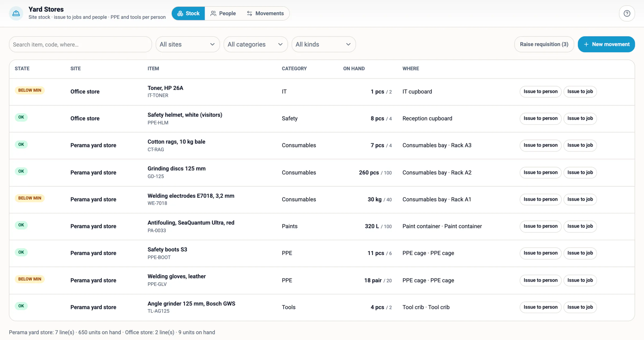Issue Safety boots S3 to person
The height and width of the screenshot is (340, 644).
pos(540,253)
